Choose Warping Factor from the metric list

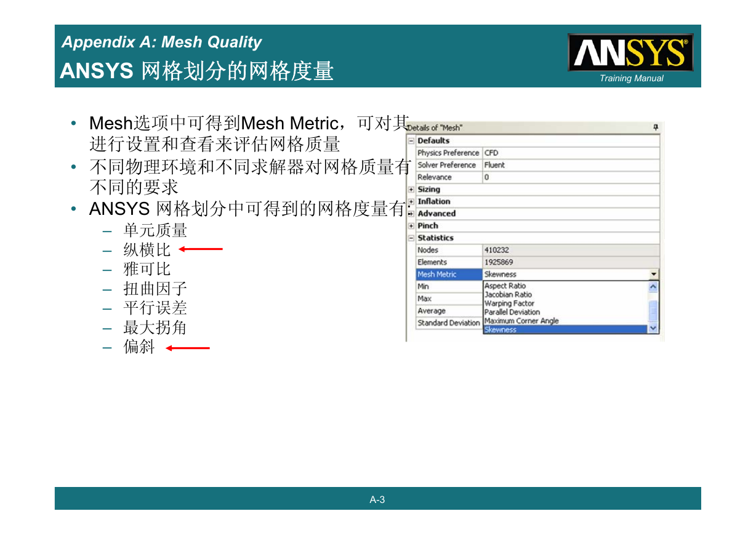point(509,304)
